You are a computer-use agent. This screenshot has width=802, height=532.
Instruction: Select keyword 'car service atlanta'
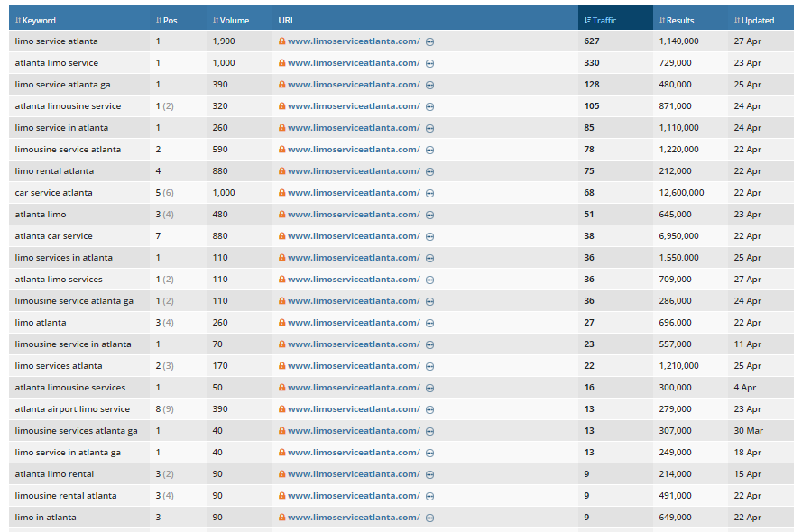[54, 193]
